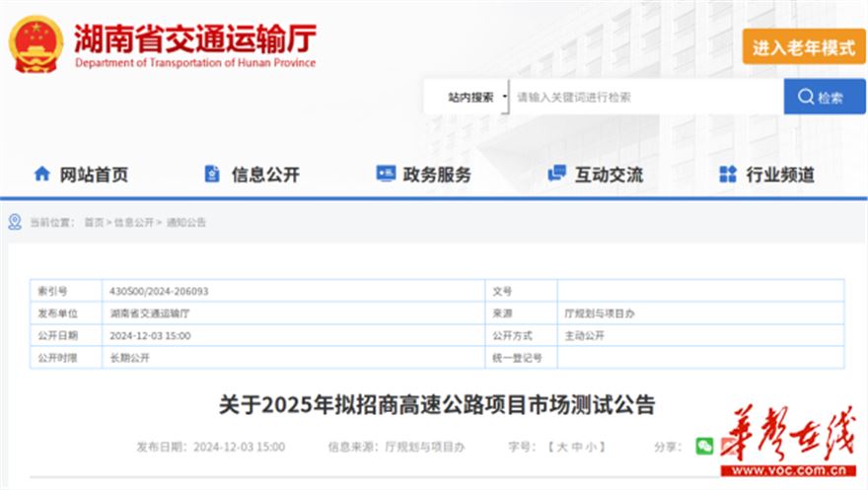Open 通知公告 breadcrumb link
The width and height of the screenshot is (868, 490).
point(185,223)
